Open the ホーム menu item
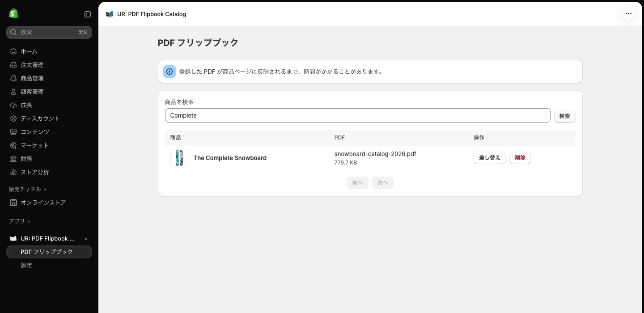The image size is (644, 313). (x=49, y=51)
